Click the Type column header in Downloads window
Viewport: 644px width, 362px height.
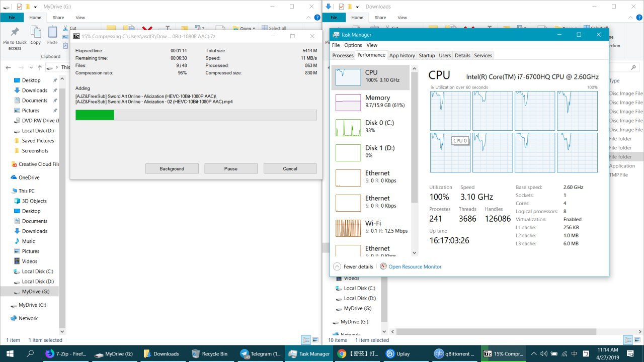[x=614, y=80]
